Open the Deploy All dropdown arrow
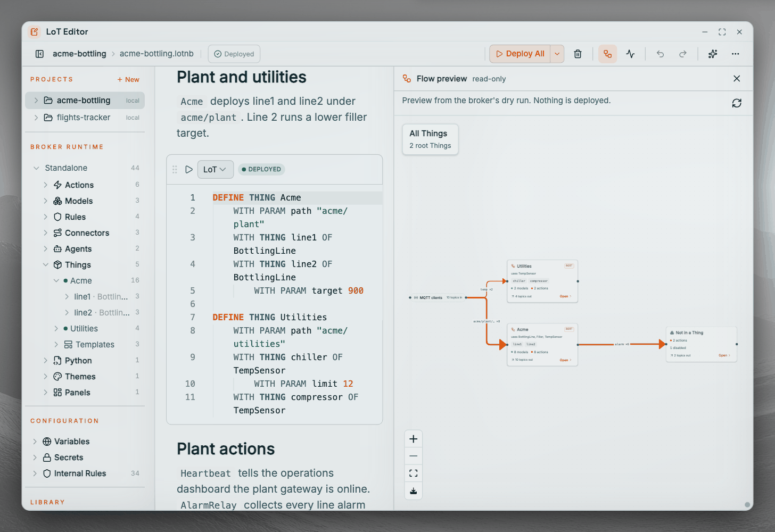775x532 pixels. (557, 54)
